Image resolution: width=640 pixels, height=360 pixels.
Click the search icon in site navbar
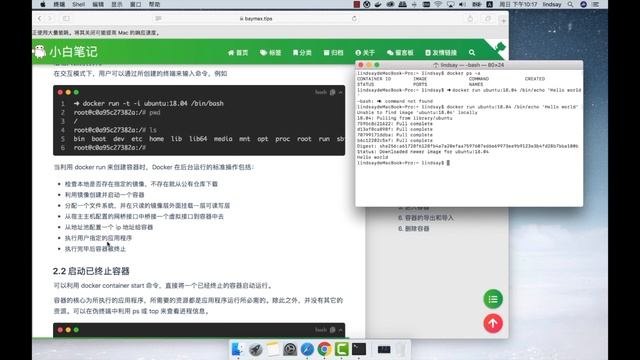point(472,53)
